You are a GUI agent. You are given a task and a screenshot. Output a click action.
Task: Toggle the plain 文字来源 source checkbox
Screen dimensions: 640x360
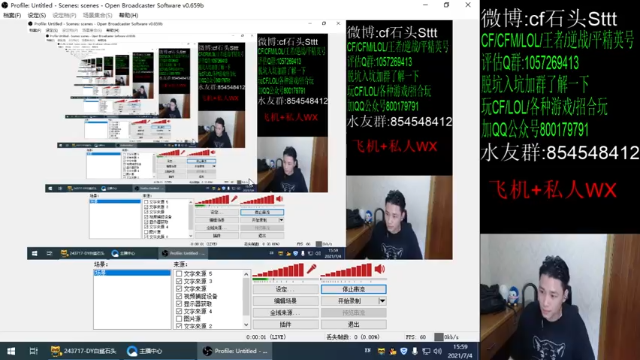coord(179,289)
